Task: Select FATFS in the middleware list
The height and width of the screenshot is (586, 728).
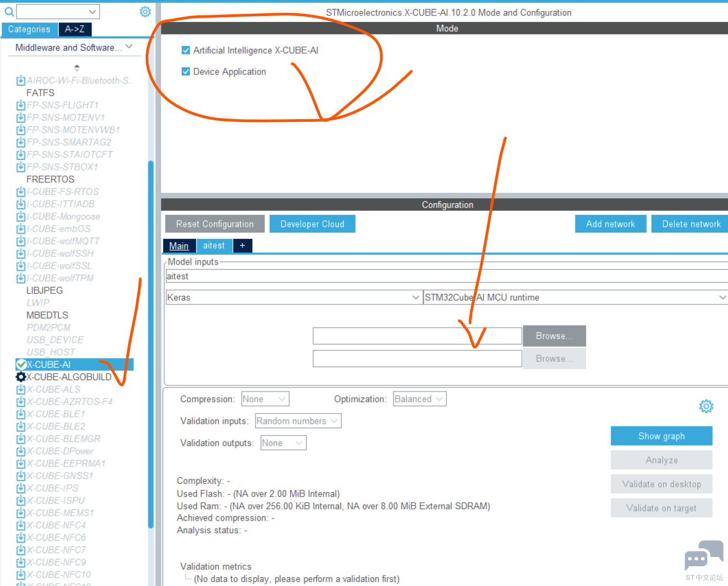Action: point(41,93)
